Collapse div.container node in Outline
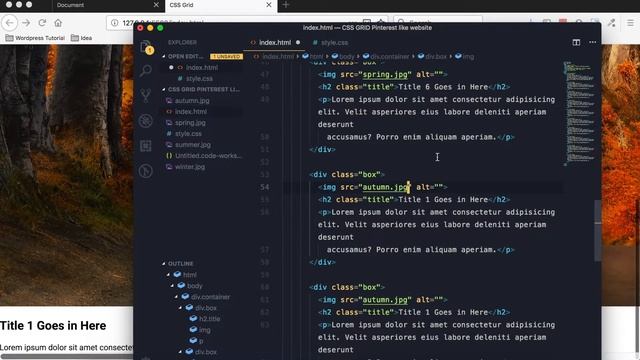The width and height of the screenshot is (640, 360). [x=176, y=297]
